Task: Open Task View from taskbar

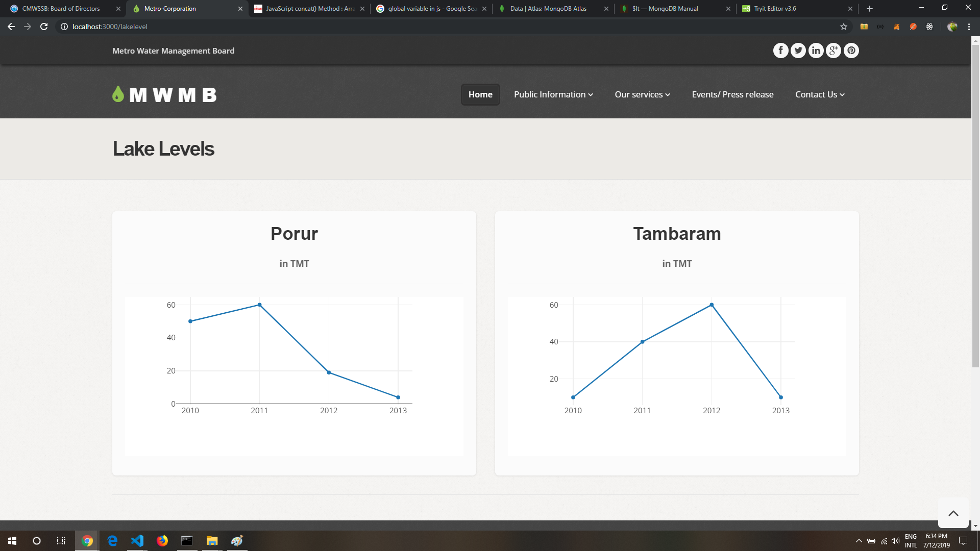Action: tap(61, 541)
